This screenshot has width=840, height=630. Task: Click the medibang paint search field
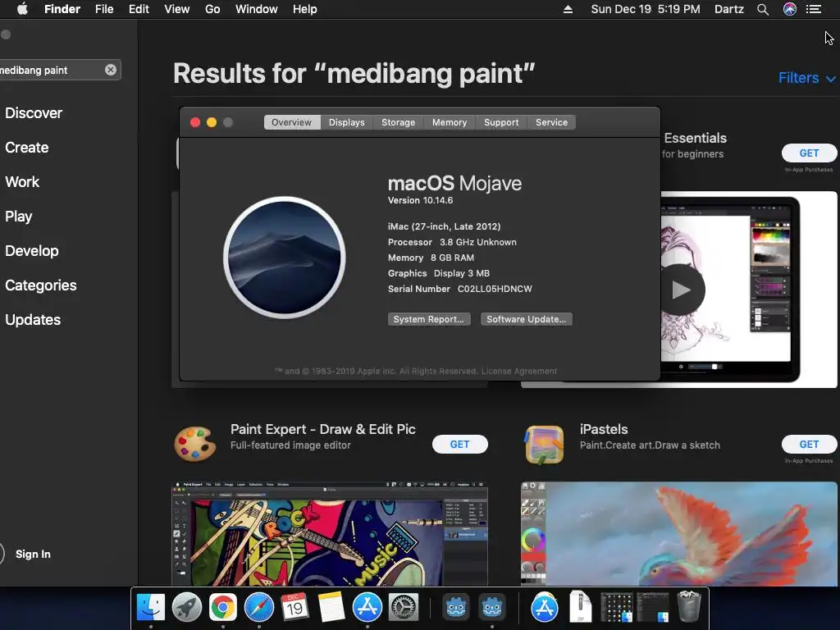[60, 70]
